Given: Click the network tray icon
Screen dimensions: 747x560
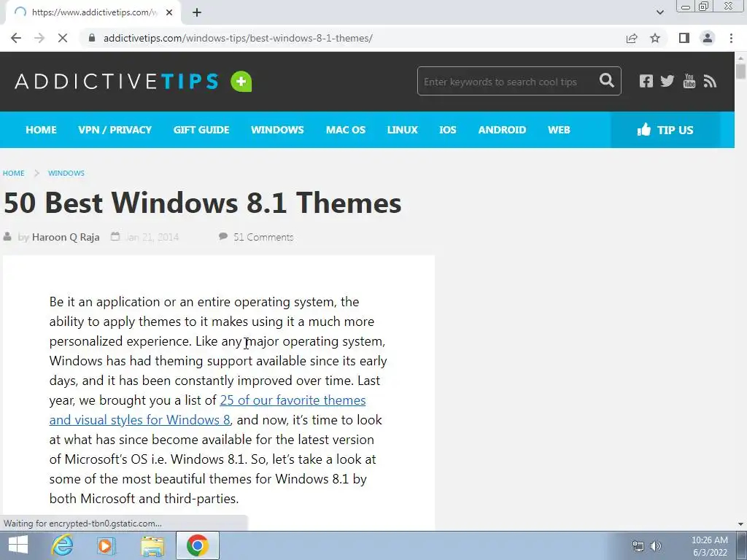Looking at the screenshot, I should click(638, 546).
